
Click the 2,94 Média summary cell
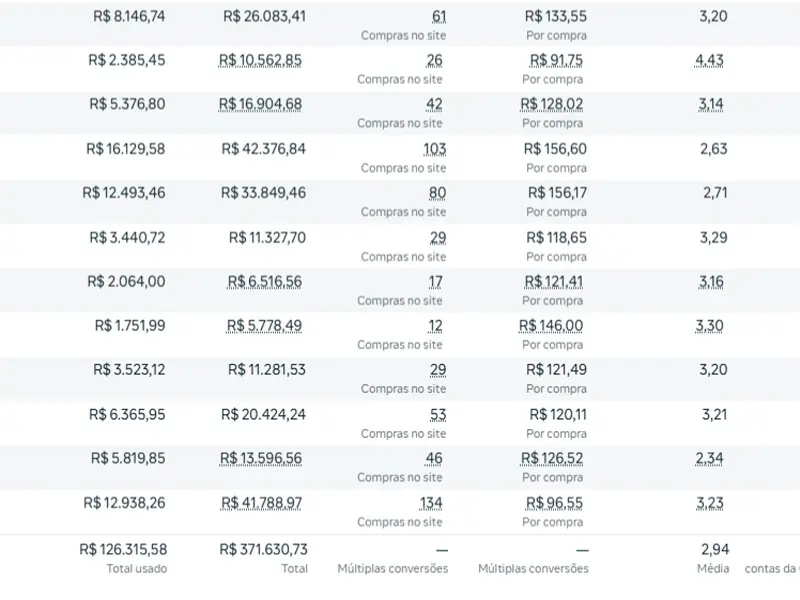715,549
